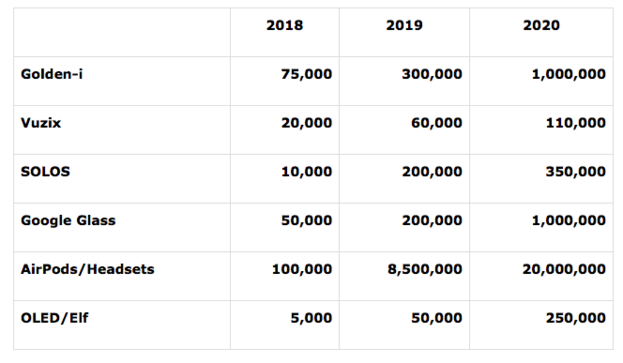Select SOLOS 2018 value 10,000

(x=306, y=172)
